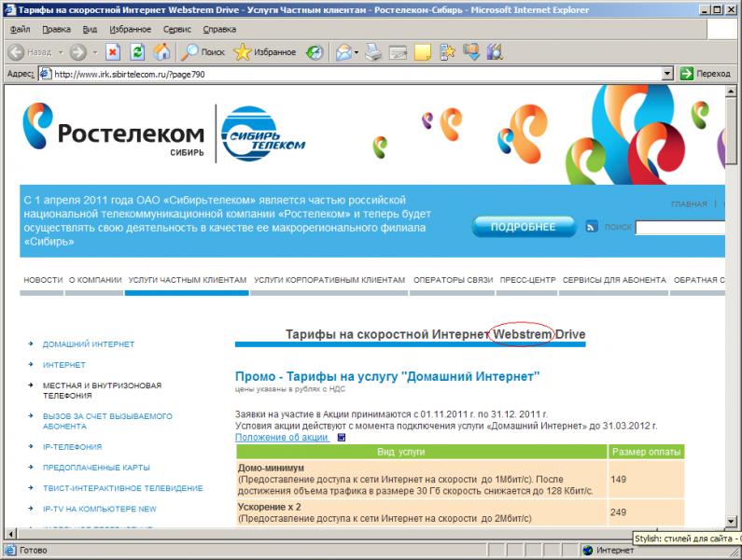Viewport: 742px width, 560px height.
Task: Open the Вид menu
Action: pyautogui.click(x=90, y=29)
